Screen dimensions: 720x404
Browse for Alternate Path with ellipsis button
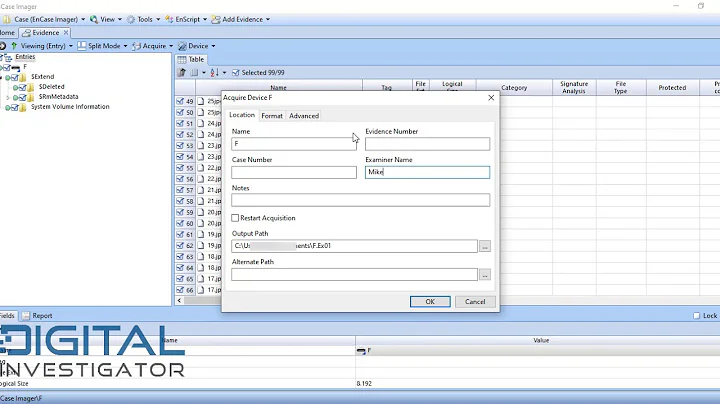[x=485, y=275]
